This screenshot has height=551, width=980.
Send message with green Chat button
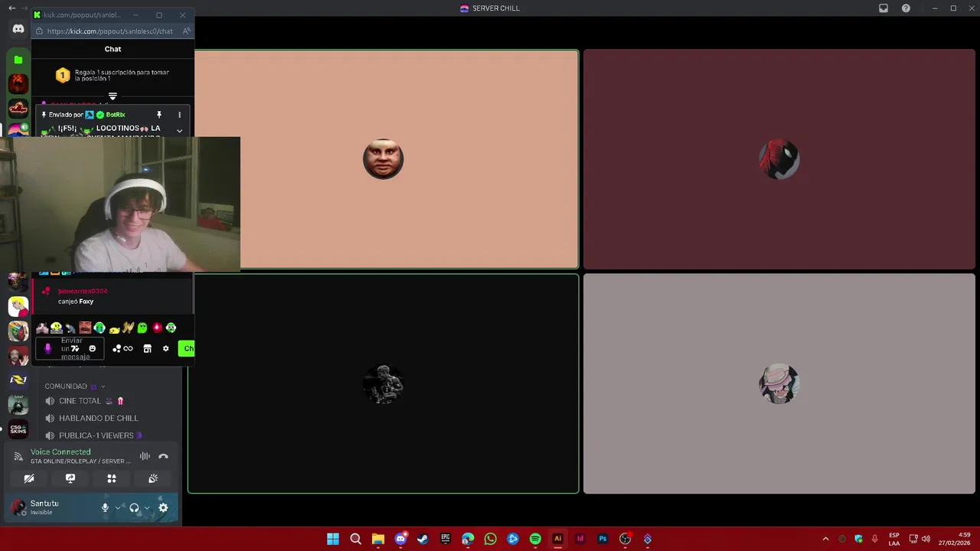pyautogui.click(x=186, y=349)
